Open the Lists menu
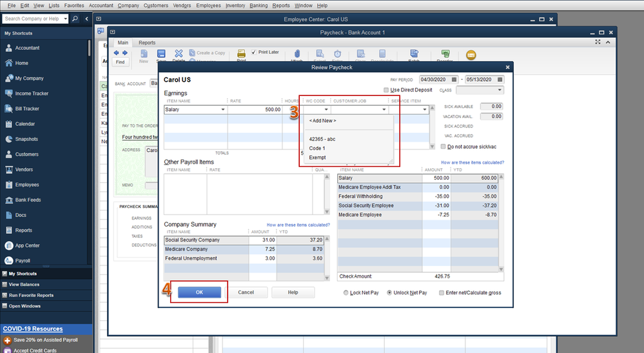 click(54, 5)
